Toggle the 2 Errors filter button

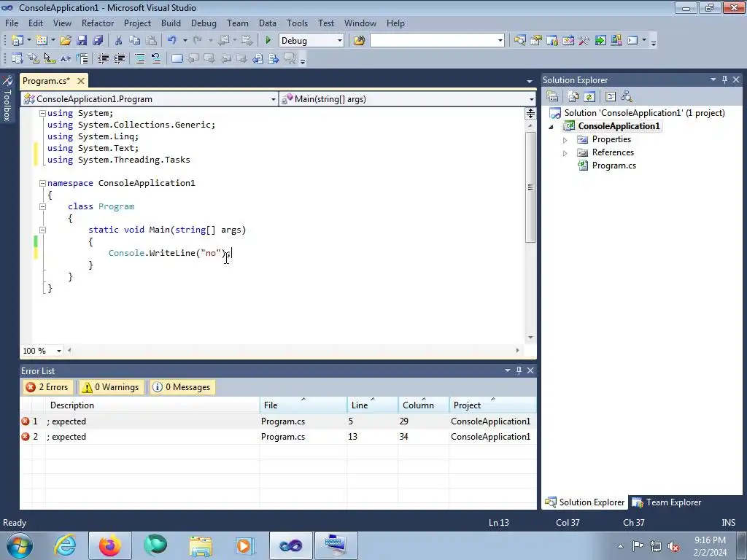(47, 387)
